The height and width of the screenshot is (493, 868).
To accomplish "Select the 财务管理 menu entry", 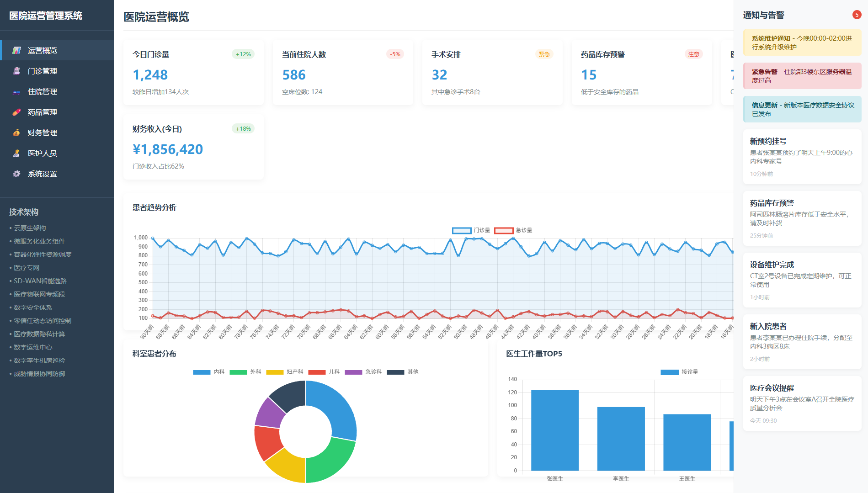I will click(42, 133).
